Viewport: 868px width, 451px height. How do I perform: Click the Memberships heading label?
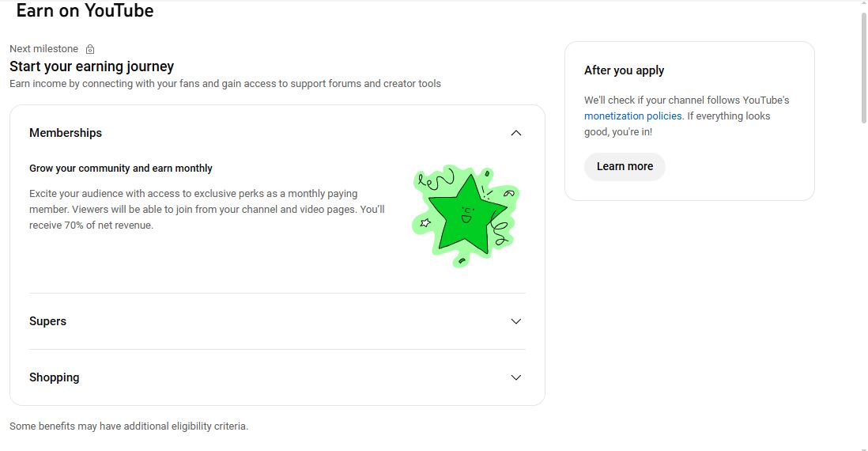66,133
